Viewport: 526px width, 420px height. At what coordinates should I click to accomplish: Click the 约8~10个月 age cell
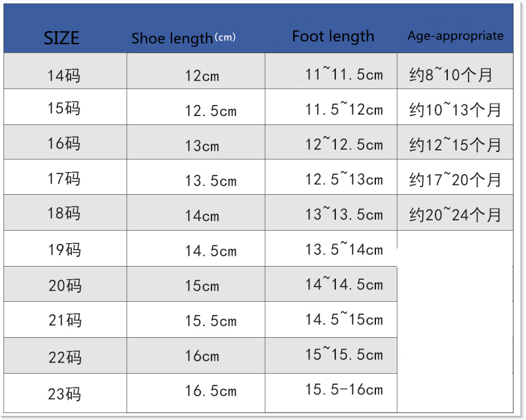pyautogui.click(x=451, y=75)
